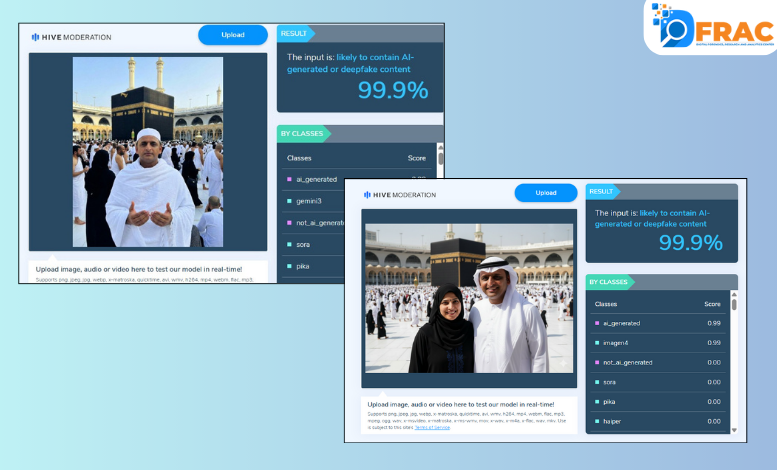
Task: Select the haiper class row
Action: [660, 421]
